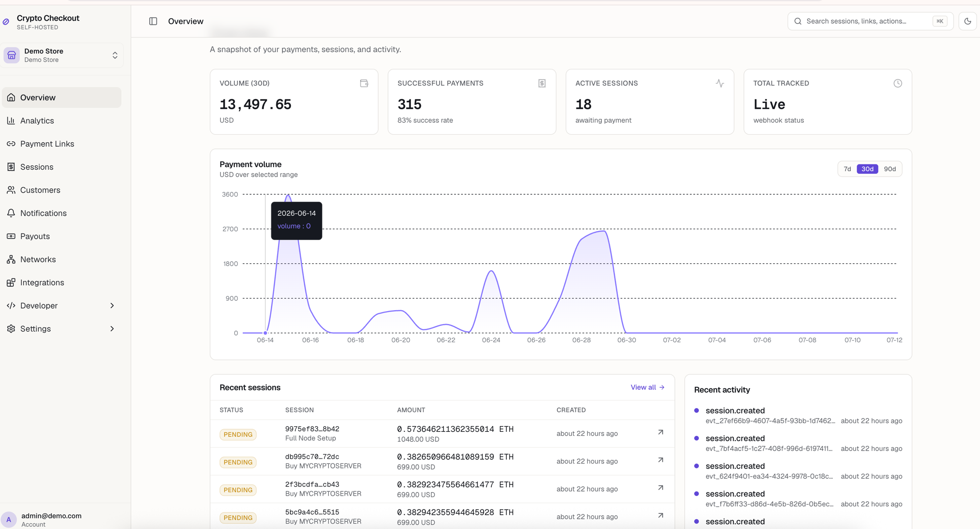This screenshot has width=980, height=529.
Task: Click the Settings gear icon
Action: point(11,328)
